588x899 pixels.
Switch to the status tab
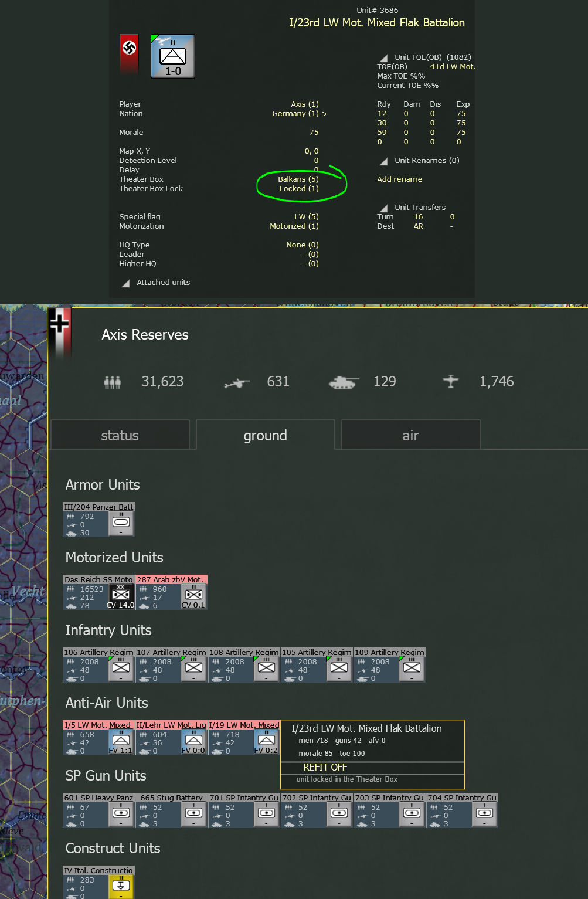[x=120, y=435]
